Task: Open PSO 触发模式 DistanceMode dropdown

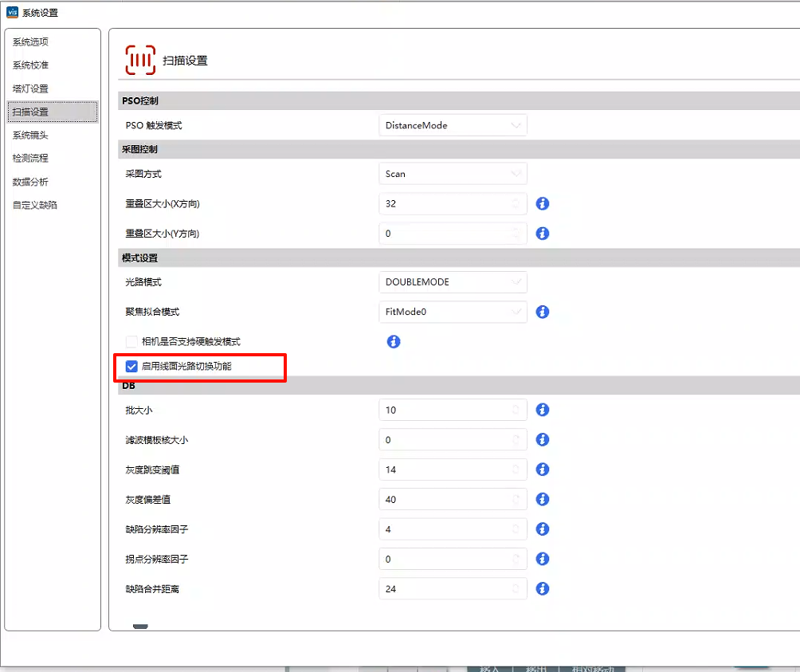Action: pyautogui.click(x=452, y=125)
